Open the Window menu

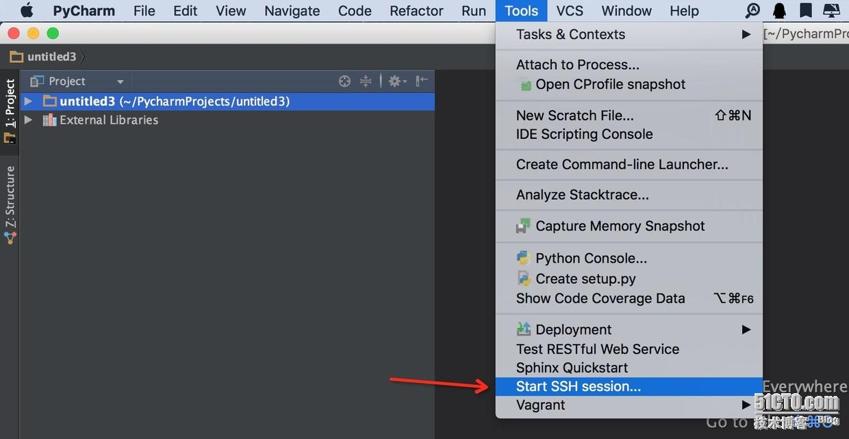pyautogui.click(x=626, y=11)
